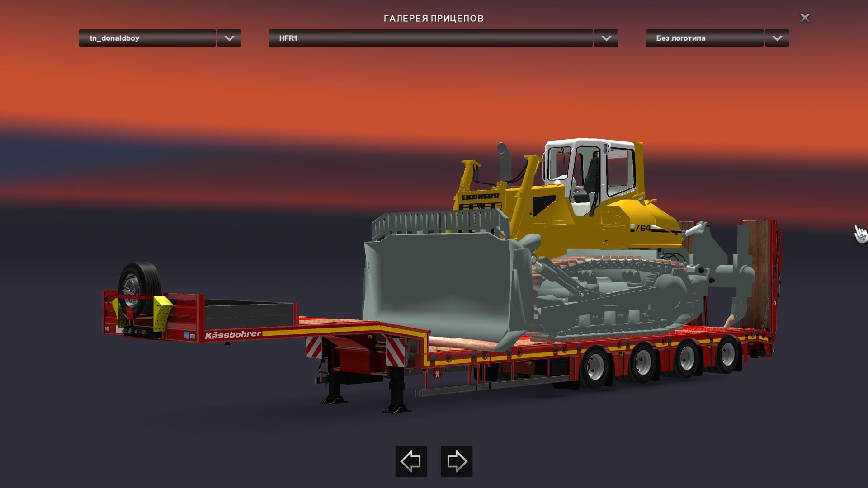868x488 pixels.
Task: Expand the Без логотипа dropdown arrow
Action: pyautogui.click(x=777, y=38)
